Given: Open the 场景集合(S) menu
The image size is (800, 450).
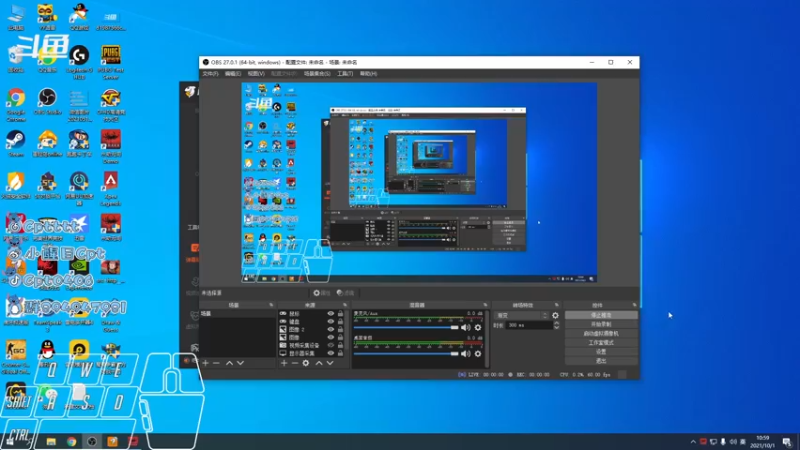Looking at the screenshot, I should [317, 74].
